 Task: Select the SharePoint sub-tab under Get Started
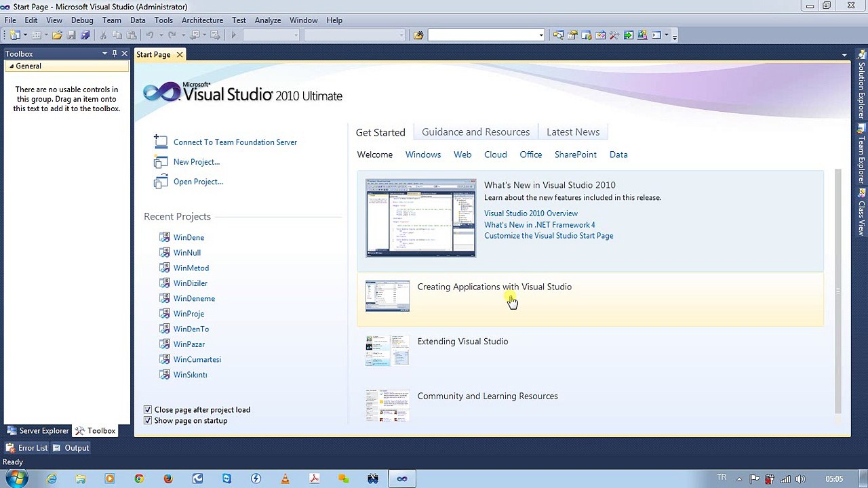click(575, 155)
